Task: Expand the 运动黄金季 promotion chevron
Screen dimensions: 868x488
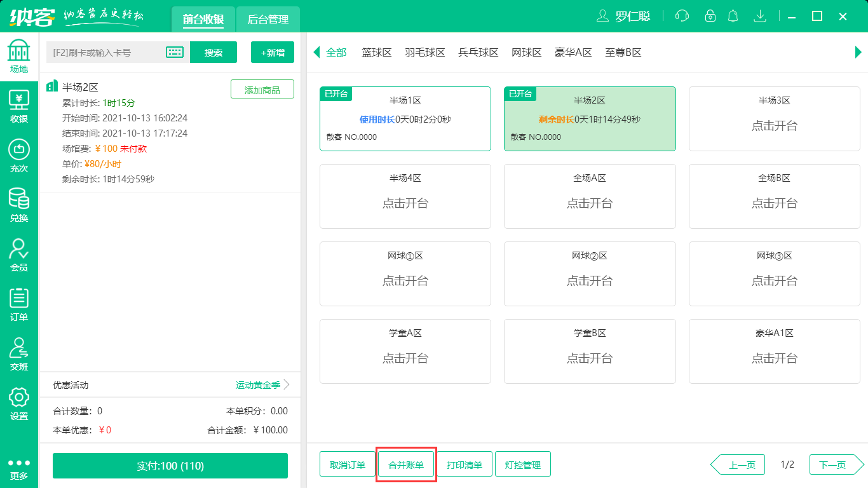Action: point(287,385)
